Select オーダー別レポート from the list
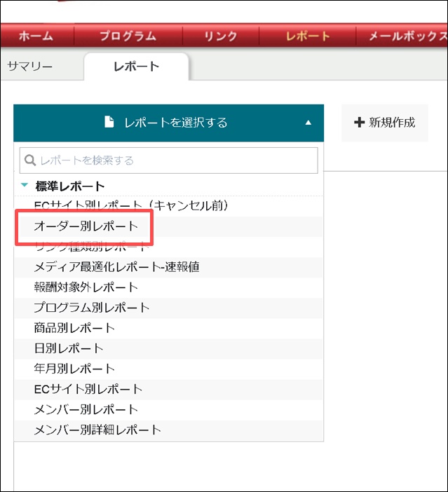Image resolution: width=448 pixels, height=492 pixels. coord(86,226)
